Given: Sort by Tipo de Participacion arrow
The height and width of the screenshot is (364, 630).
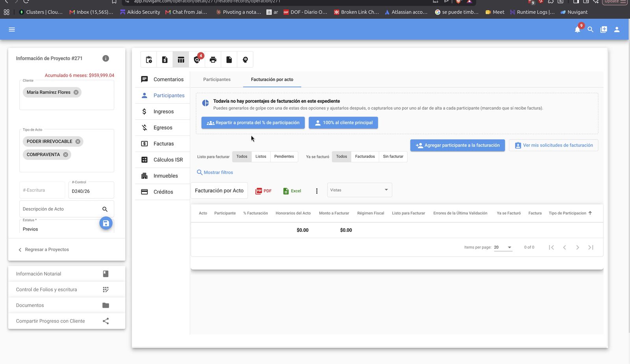Looking at the screenshot, I should (x=590, y=213).
